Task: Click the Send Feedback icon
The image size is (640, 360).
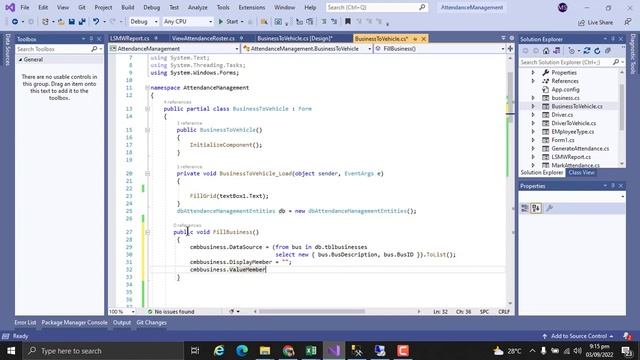Action: [628, 22]
